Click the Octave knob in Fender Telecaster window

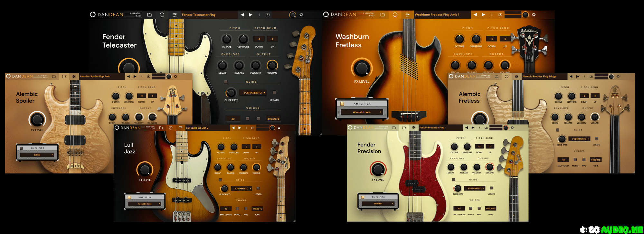[227, 39]
